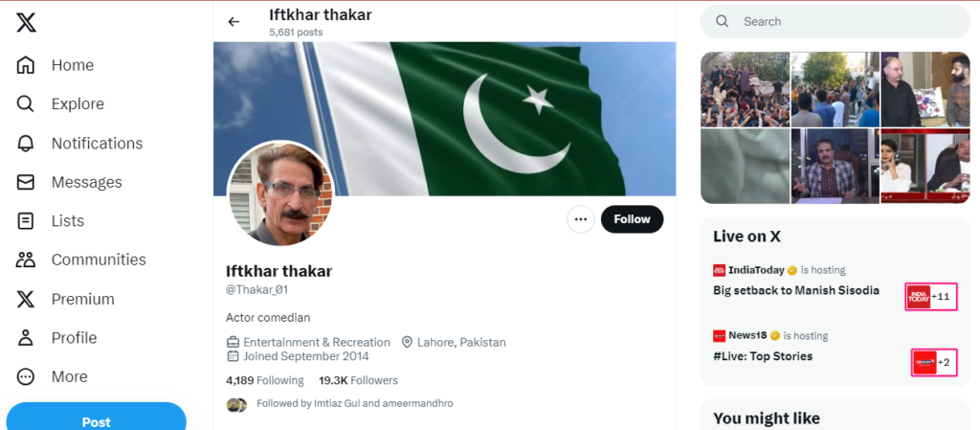View the 19.3K Followers list
The width and height of the screenshot is (980, 430).
point(358,380)
